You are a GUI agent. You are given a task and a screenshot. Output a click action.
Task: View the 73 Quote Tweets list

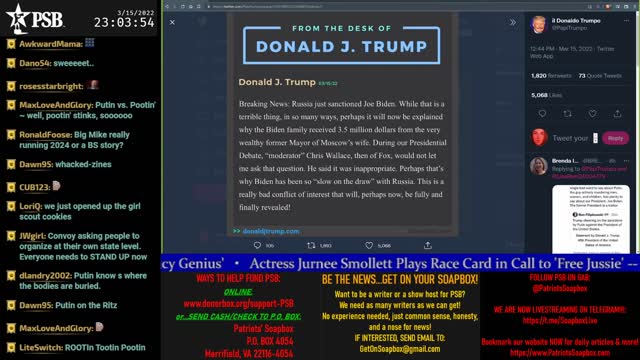pyautogui.click(x=600, y=76)
